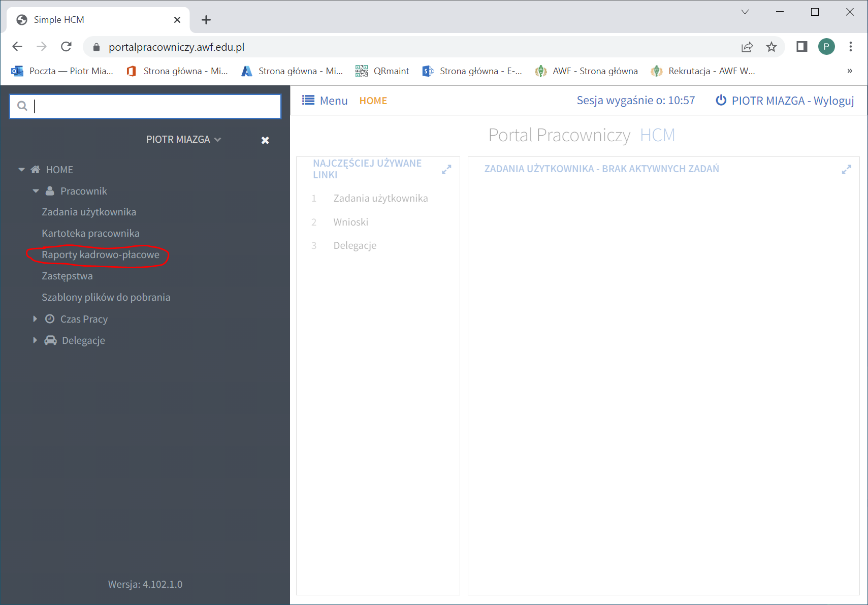Click the Wersja: 4.102.1.0 text
868x605 pixels.
[145, 584]
